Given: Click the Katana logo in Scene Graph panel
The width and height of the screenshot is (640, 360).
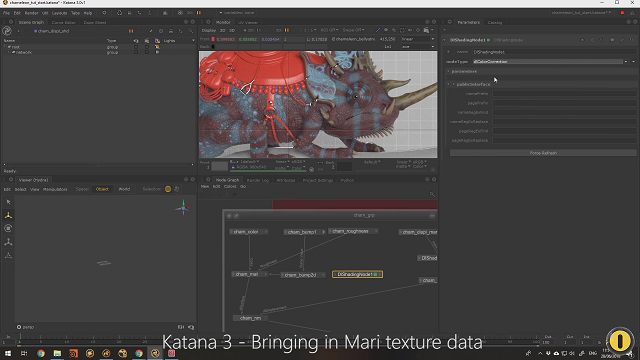Looking at the screenshot, I should point(7,31).
